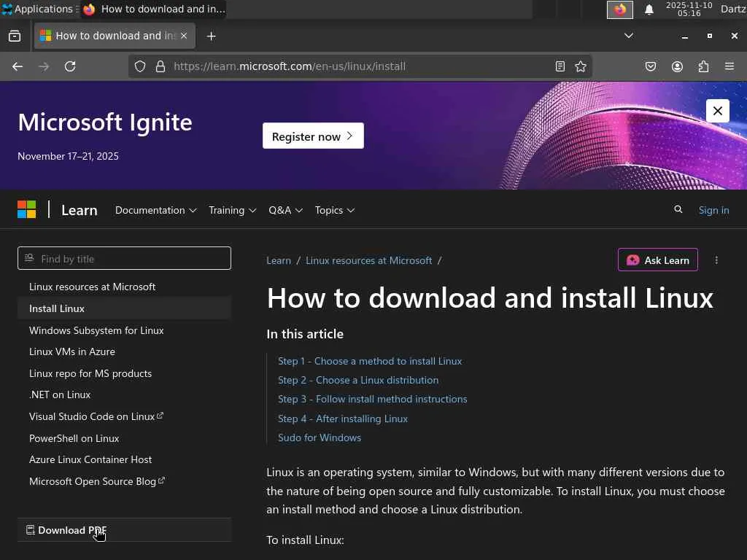The width and height of the screenshot is (747, 560).
Task: Open Microsoft Open Source Blog link
Action: coord(97,481)
